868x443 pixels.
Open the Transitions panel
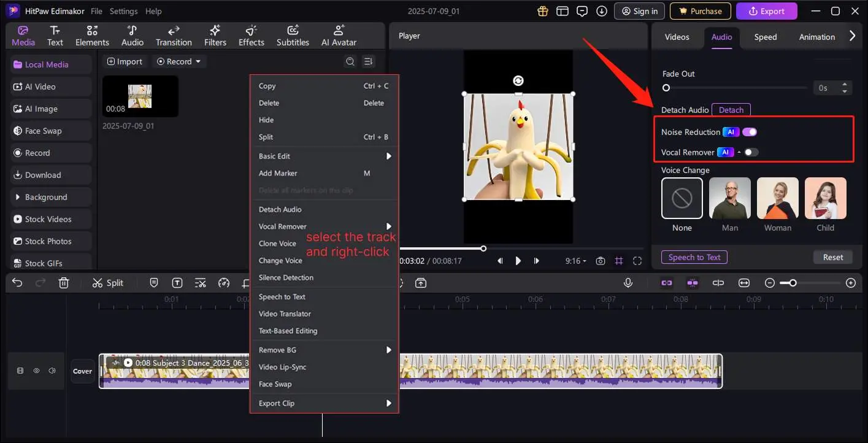[174, 35]
